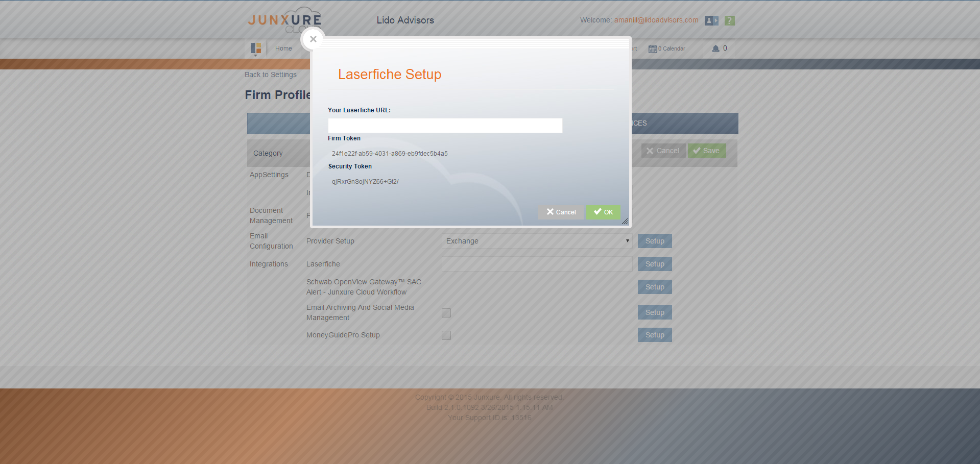Click the Schwab OpenView Gateway label

(364, 287)
